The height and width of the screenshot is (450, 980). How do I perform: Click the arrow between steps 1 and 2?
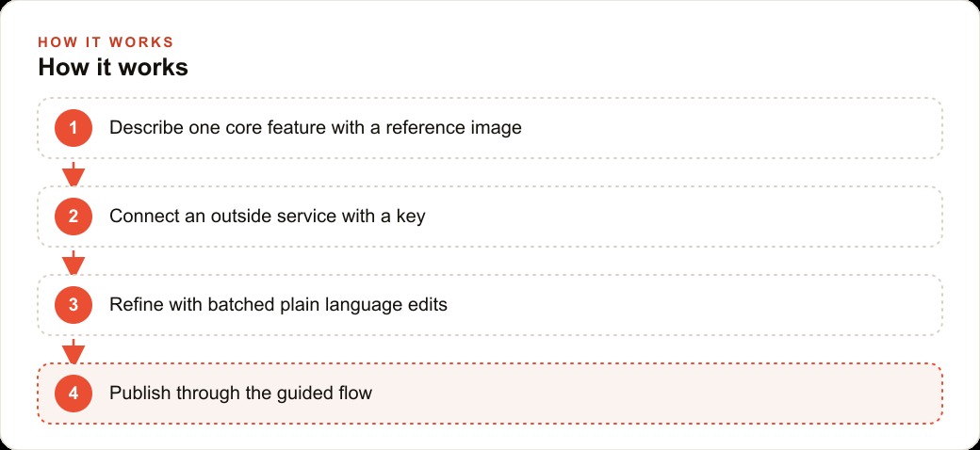click(73, 173)
